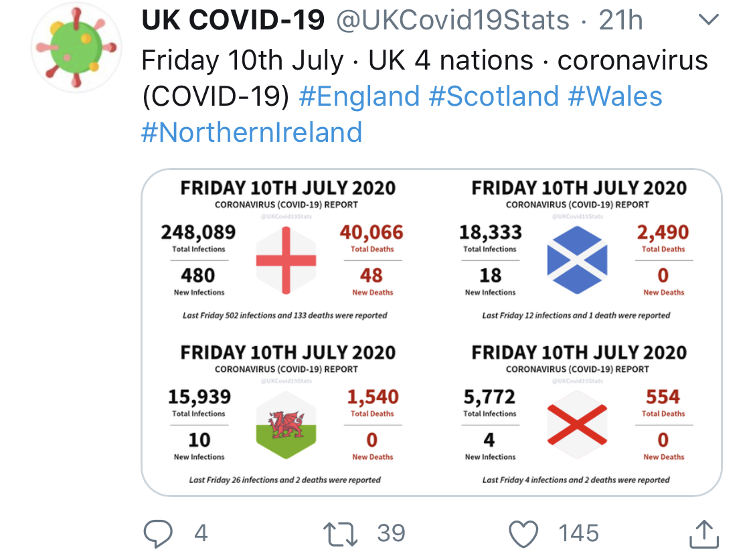Open the Scotland report image panel

[x=577, y=250]
